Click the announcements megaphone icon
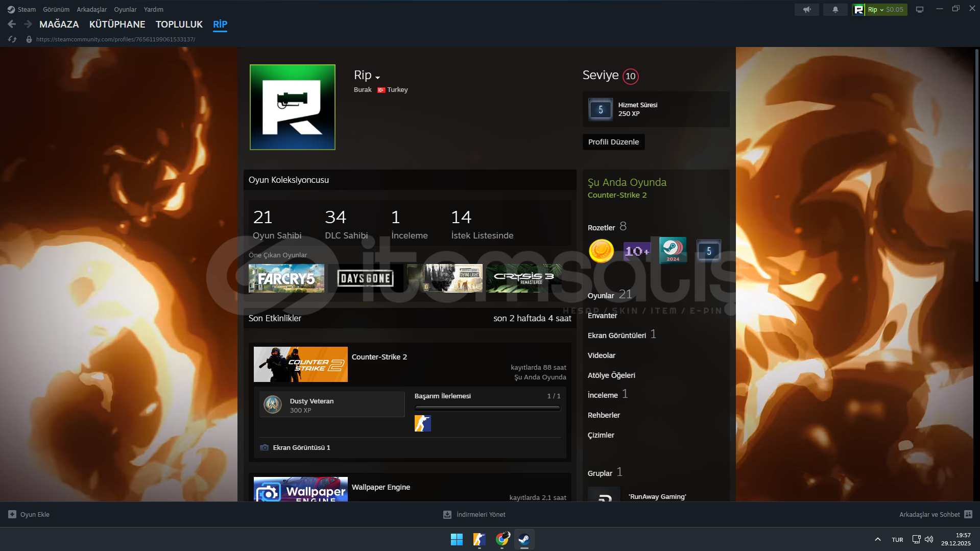The image size is (980, 551). click(806, 10)
